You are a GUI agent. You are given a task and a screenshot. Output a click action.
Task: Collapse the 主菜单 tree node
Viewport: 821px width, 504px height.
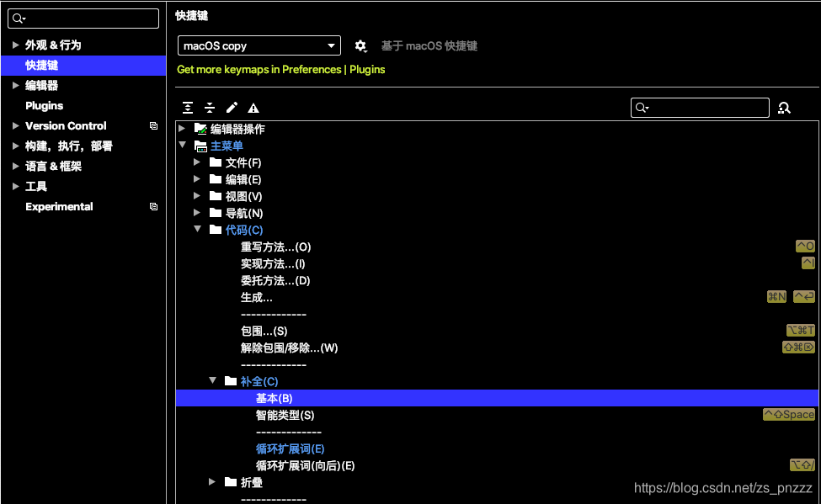(x=182, y=145)
